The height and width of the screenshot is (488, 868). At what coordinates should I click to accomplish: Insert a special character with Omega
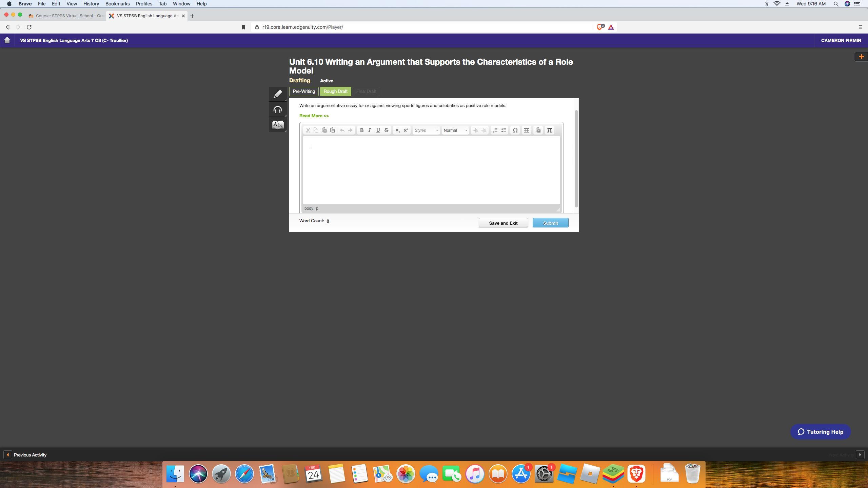click(x=515, y=130)
